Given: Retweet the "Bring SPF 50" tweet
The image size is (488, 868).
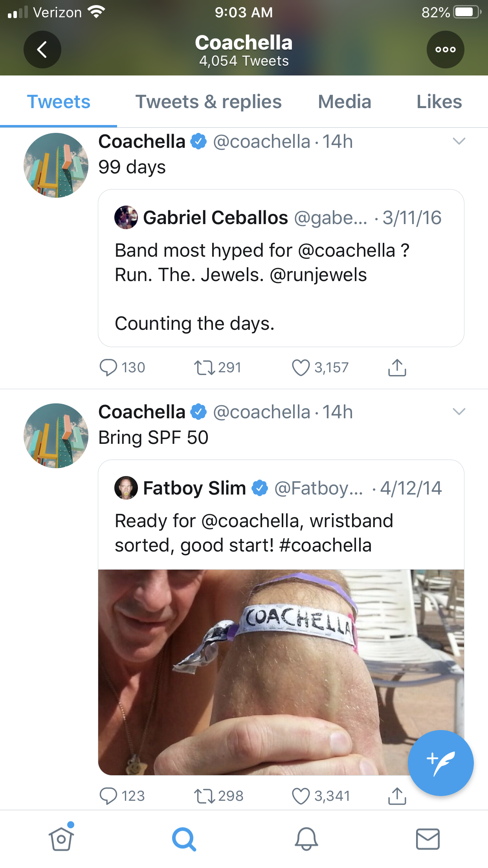Looking at the screenshot, I should 204,796.
